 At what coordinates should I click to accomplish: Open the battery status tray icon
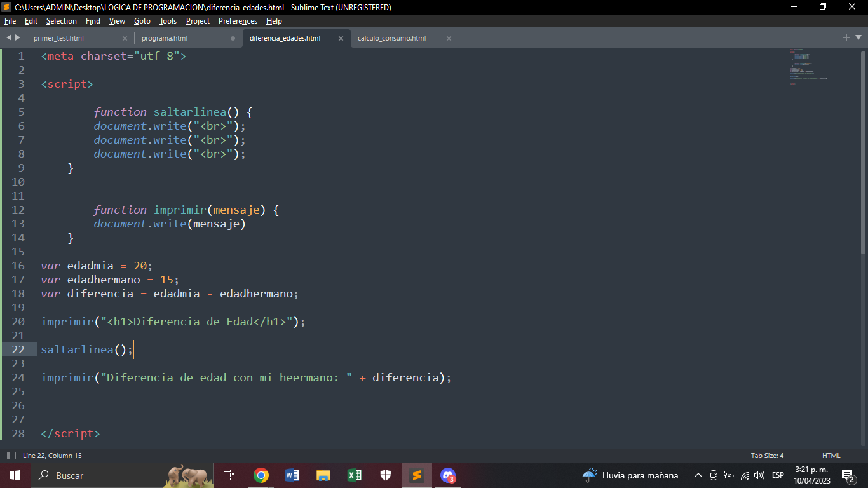pyautogui.click(x=729, y=475)
